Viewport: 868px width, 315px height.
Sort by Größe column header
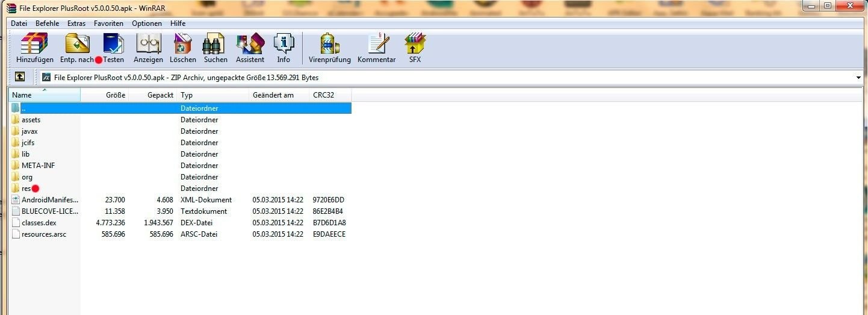[x=105, y=95]
